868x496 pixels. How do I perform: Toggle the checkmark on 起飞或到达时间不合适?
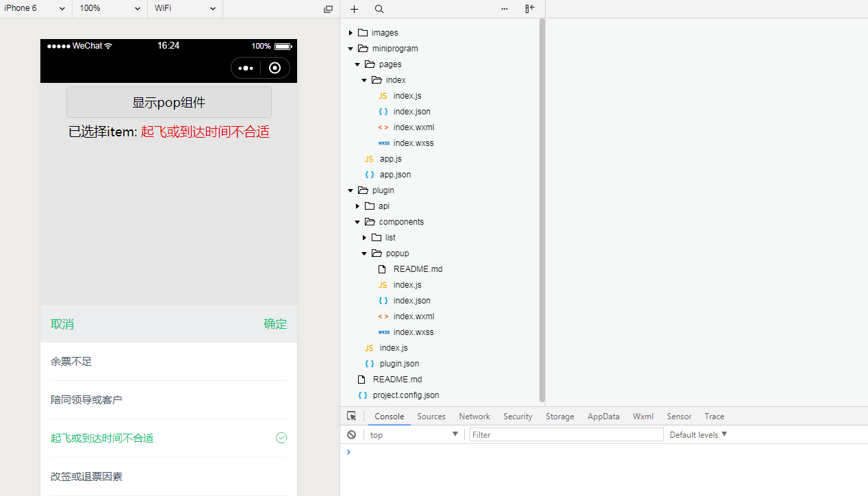pos(281,437)
